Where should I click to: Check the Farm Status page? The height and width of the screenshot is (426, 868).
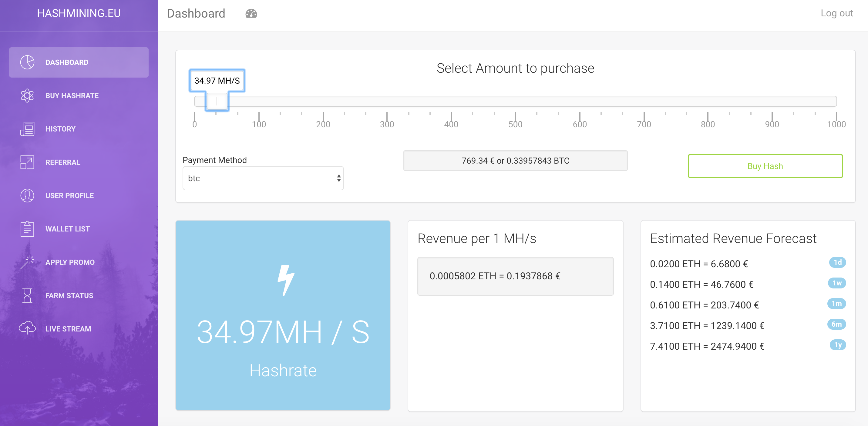point(79,296)
